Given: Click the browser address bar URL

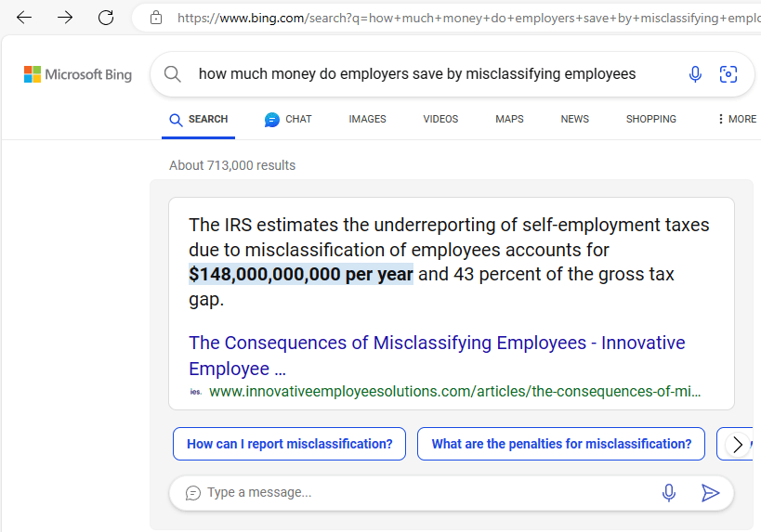Looking at the screenshot, I should (468, 18).
